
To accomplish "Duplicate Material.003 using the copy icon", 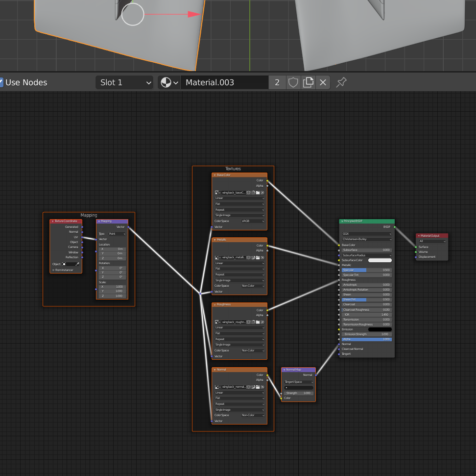I will point(308,82).
